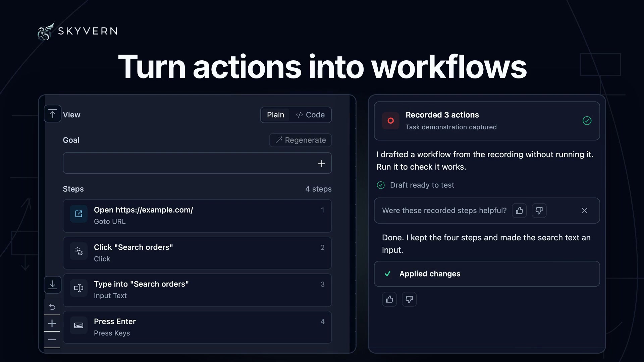Screen dimensions: 644x362
Task: Click the zoom out minus icon
Action: [x=52, y=340]
